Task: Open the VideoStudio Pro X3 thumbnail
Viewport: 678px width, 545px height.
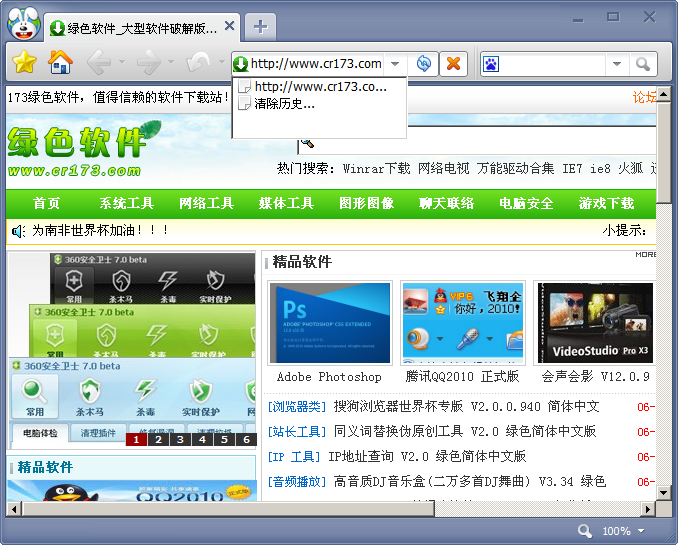Action: pos(595,323)
